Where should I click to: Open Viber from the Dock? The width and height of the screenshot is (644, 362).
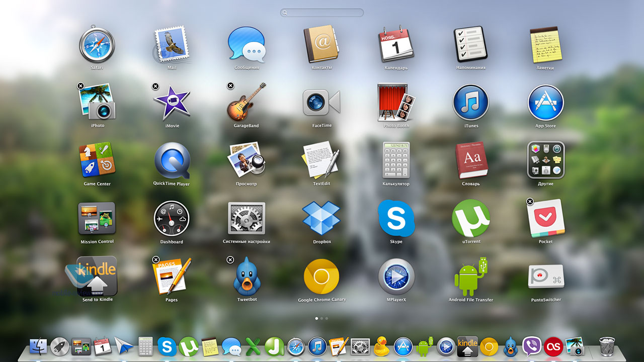click(532, 346)
